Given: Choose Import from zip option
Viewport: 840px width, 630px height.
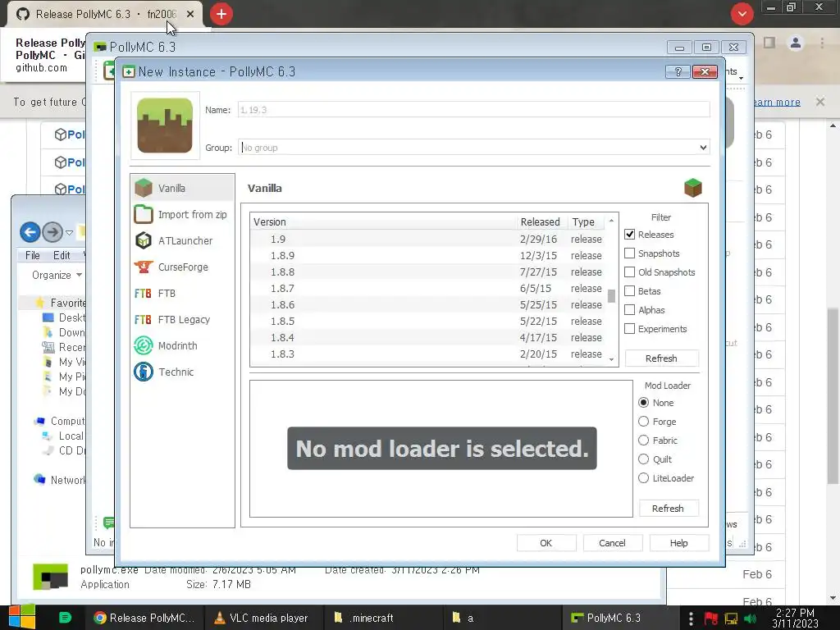Looking at the screenshot, I should click(x=182, y=214).
